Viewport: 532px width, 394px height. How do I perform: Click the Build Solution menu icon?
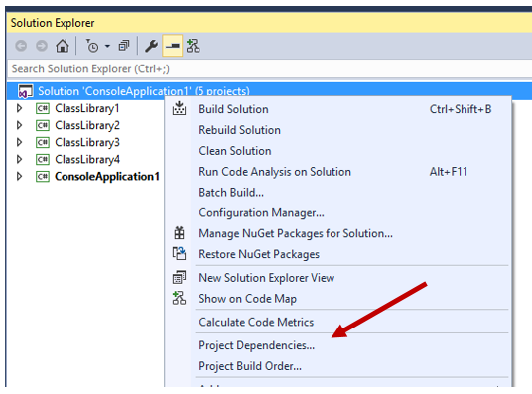pos(179,108)
